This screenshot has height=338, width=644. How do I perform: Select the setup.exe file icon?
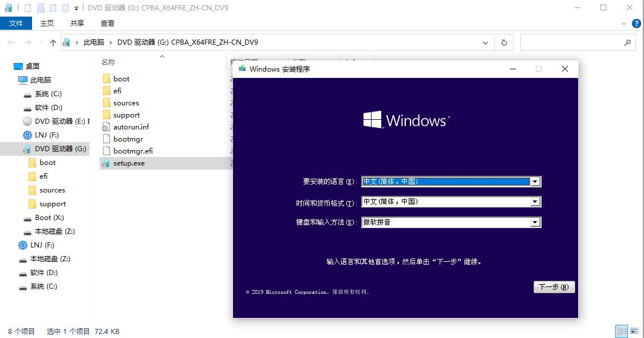106,163
